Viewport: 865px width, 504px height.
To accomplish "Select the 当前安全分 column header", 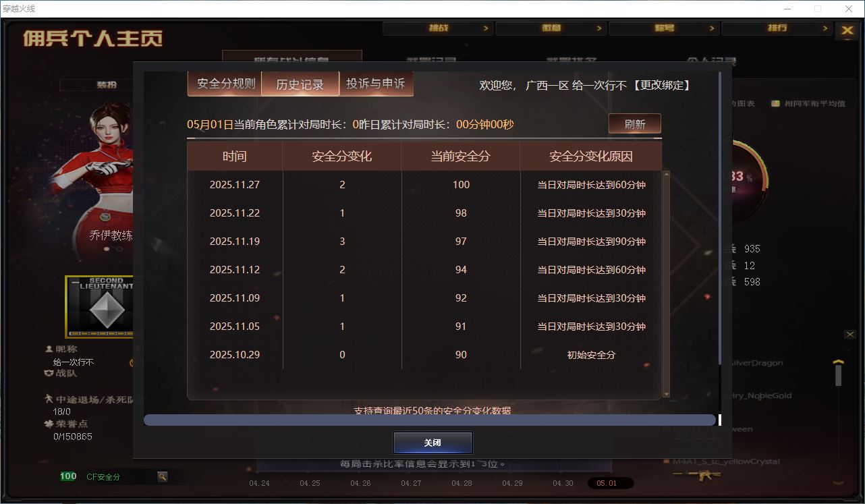I will pos(461,157).
